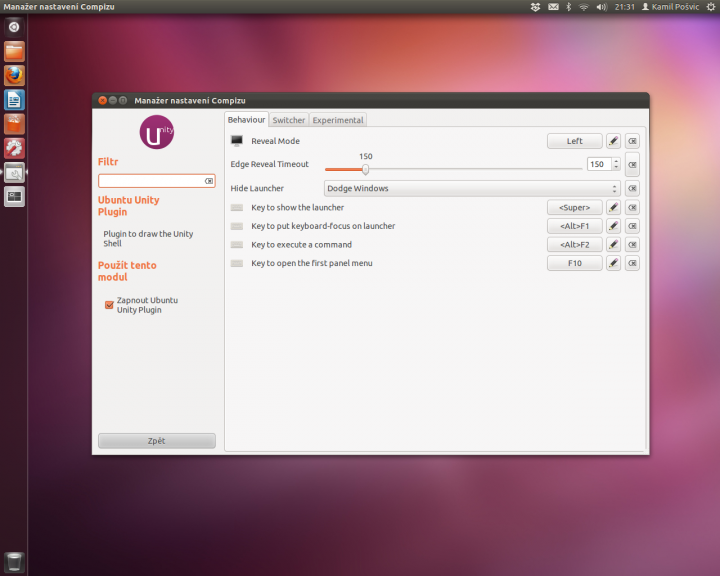Reset keyboard-focus on launcher key to default
Viewport: 720px width, 576px height.
pyautogui.click(x=632, y=226)
